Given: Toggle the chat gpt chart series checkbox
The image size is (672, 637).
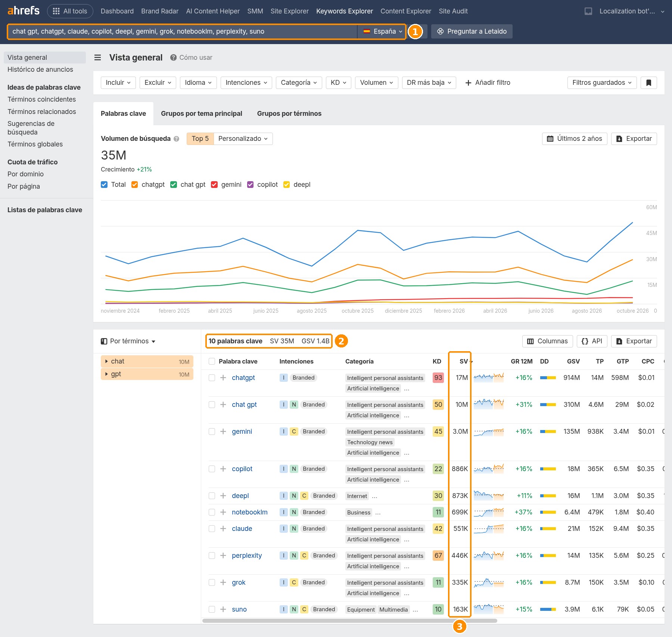Looking at the screenshot, I should pos(174,185).
